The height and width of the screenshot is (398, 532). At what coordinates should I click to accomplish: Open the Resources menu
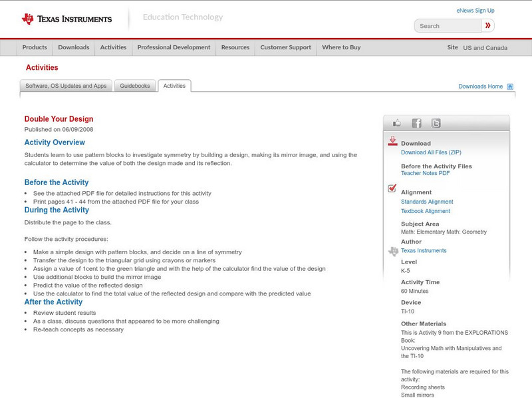(235, 47)
